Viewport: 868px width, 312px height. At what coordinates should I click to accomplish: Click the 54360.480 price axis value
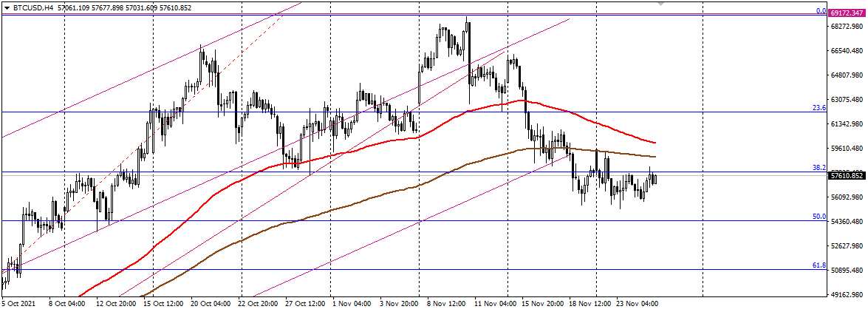click(x=847, y=222)
